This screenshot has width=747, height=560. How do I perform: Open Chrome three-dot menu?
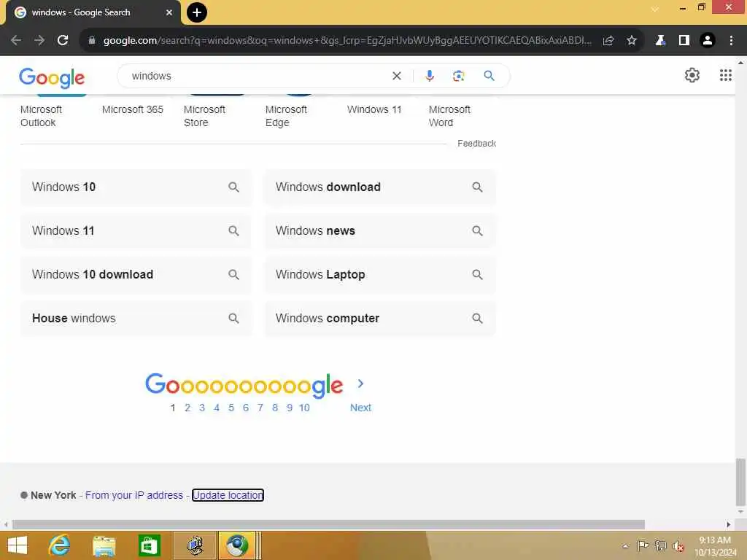(731, 41)
